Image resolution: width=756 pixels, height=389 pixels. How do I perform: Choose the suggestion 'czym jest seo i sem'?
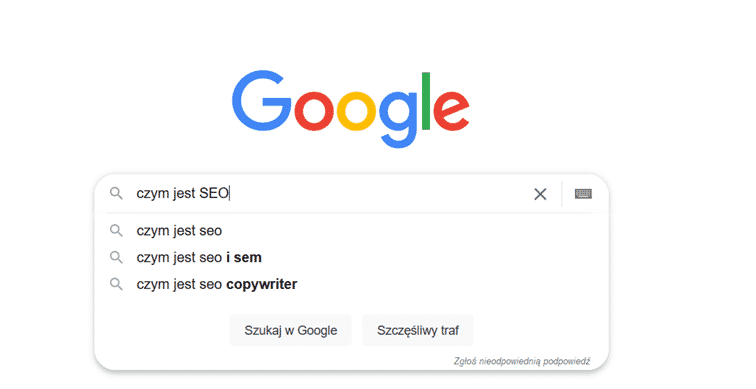[x=351, y=257]
